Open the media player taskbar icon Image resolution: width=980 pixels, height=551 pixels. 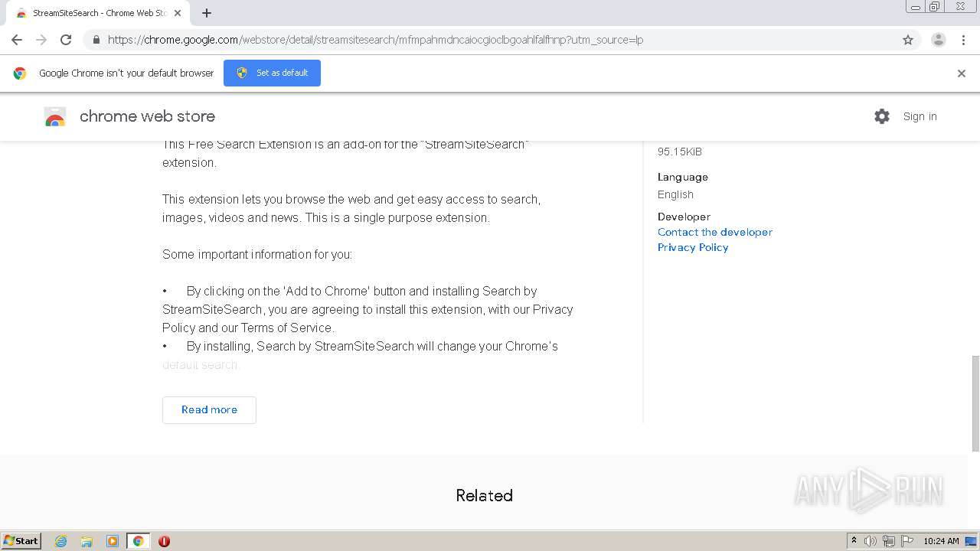tap(113, 541)
